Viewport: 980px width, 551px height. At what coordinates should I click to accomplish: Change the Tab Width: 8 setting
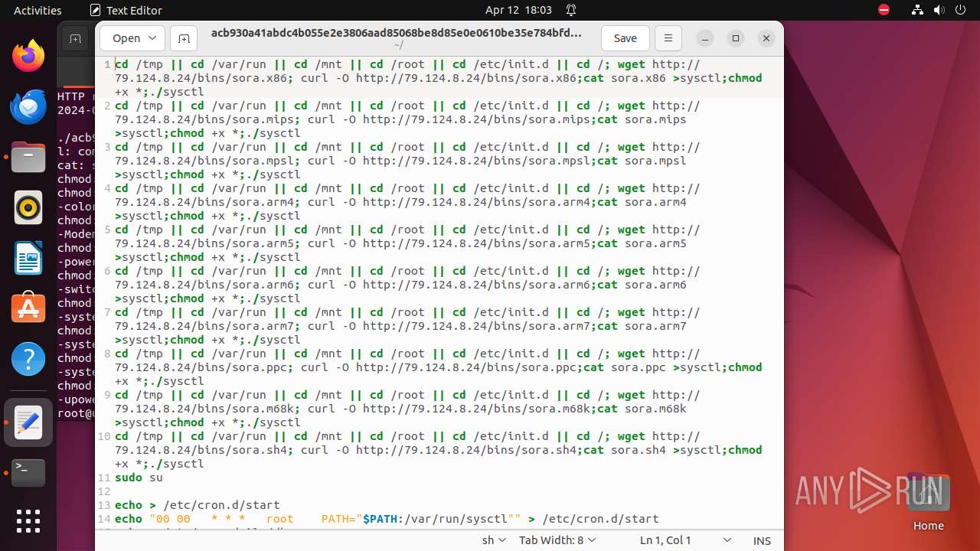coord(556,540)
